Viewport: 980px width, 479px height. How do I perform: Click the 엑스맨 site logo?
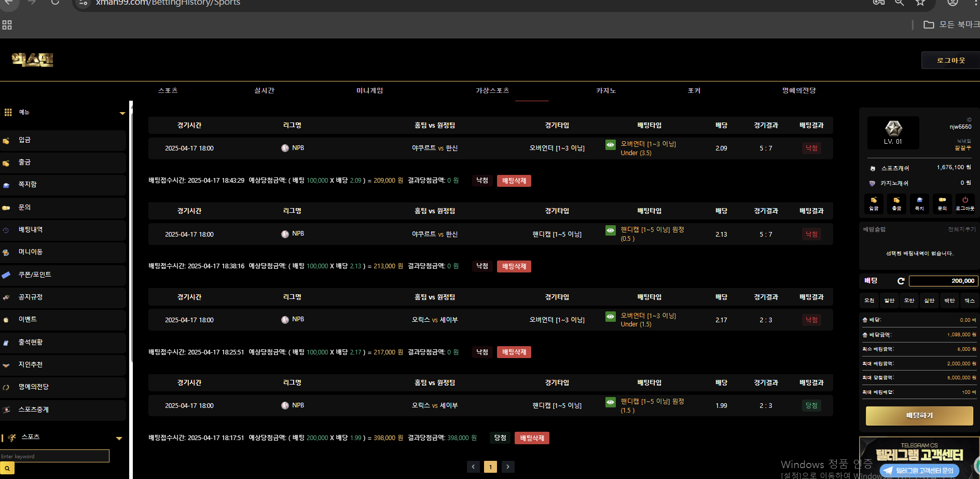(x=32, y=60)
